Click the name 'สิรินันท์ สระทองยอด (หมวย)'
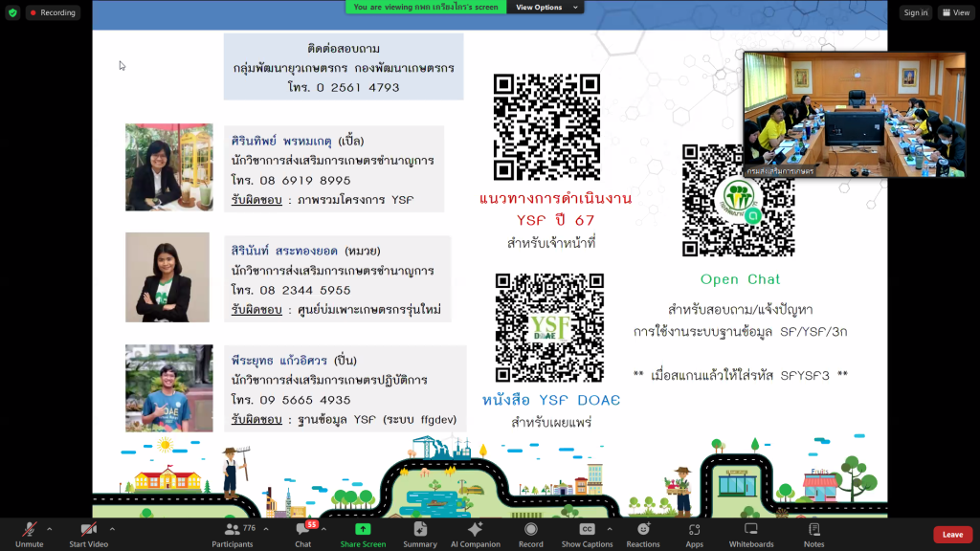The height and width of the screenshot is (551, 980). tap(305, 252)
